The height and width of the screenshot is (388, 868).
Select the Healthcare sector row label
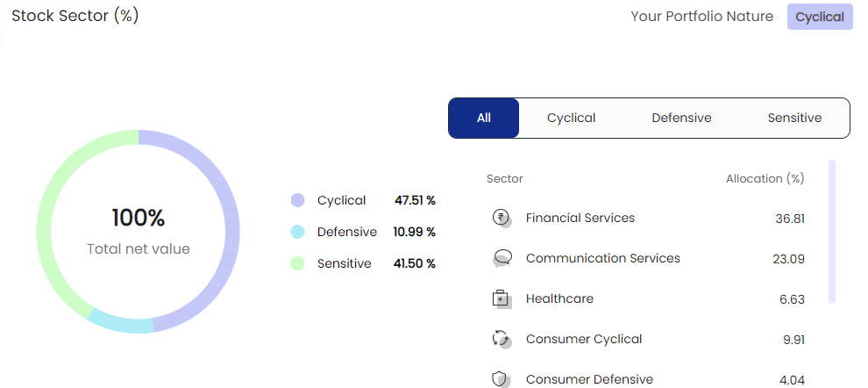pyautogui.click(x=559, y=299)
